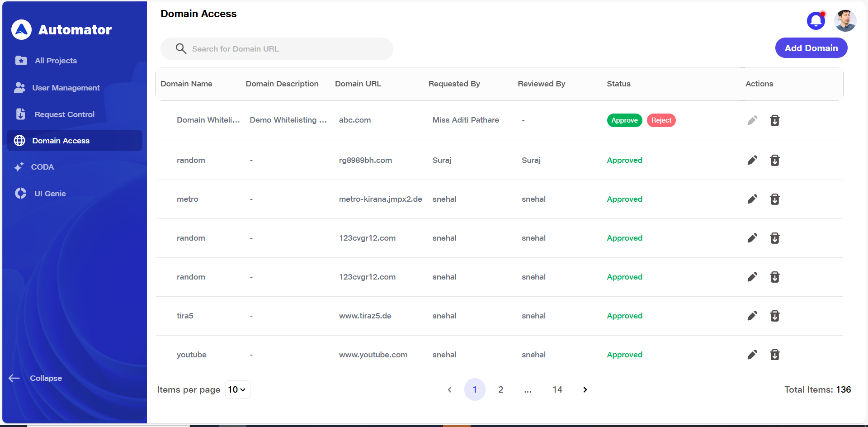
Task: Open User Management in sidebar
Action: 66,88
